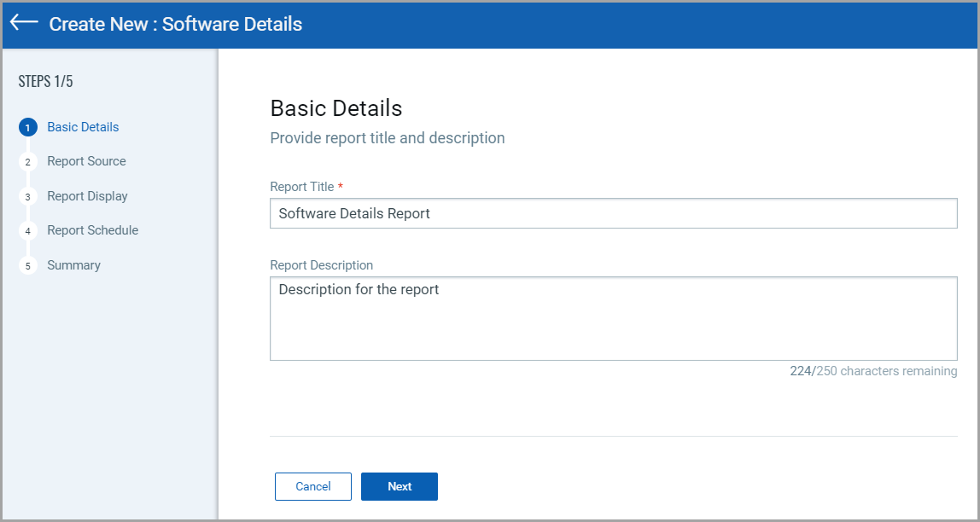Click Cancel to discard the report
Viewport: 980px width, 522px height.
point(312,486)
